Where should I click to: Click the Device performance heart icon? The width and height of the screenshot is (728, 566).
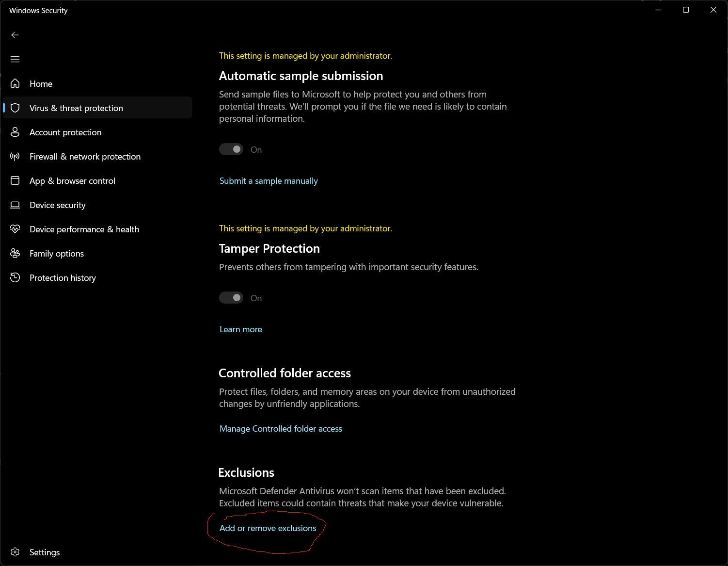click(15, 229)
